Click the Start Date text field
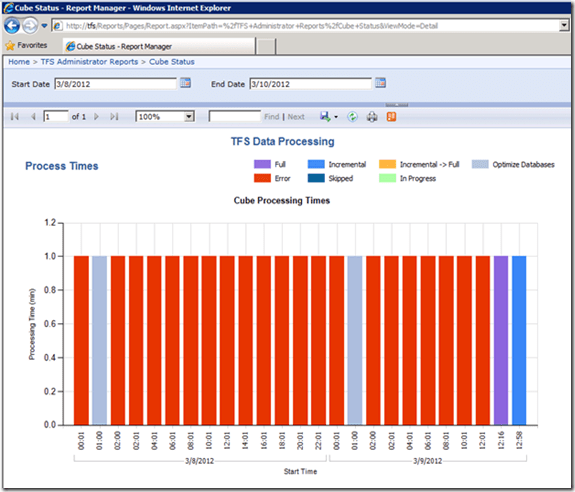This screenshot has height=492, width=575. [116, 84]
